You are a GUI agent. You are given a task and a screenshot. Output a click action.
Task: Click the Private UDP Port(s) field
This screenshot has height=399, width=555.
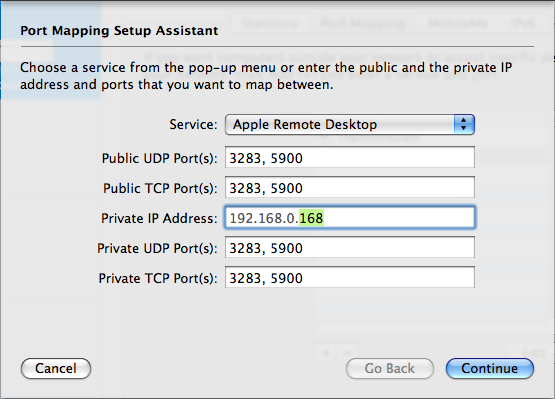pyautogui.click(x=350, y=248)
